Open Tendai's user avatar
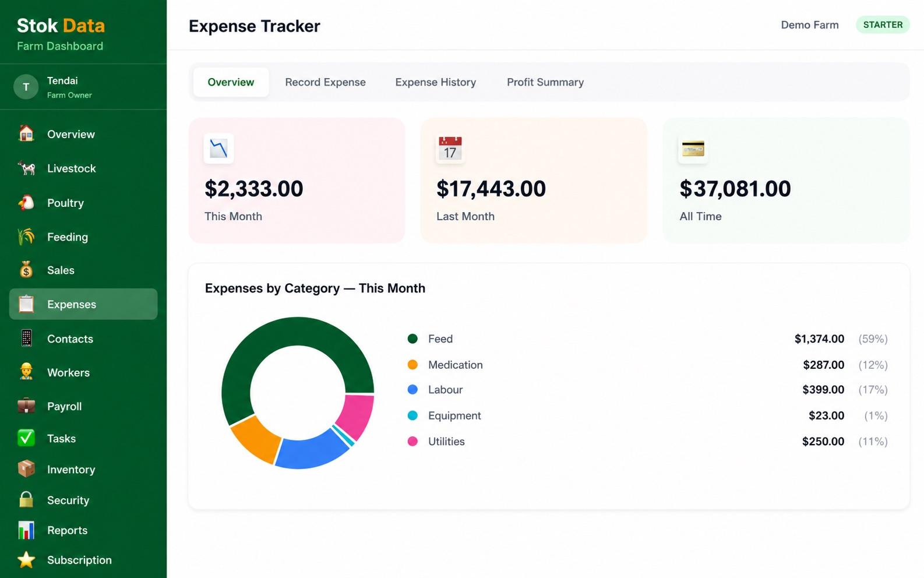 pyautogui.click(x=26, y=87)
